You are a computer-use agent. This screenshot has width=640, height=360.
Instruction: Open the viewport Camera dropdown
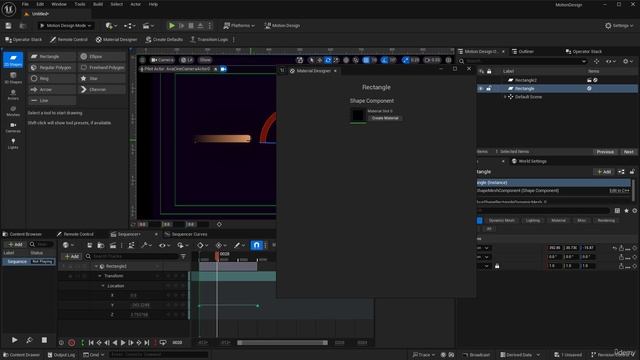[162, 60]
